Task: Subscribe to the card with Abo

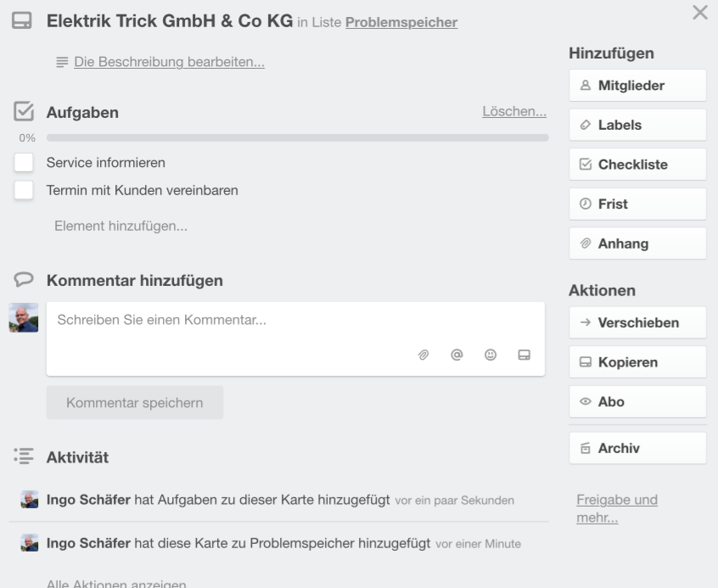Action: (x=637, y=401)
